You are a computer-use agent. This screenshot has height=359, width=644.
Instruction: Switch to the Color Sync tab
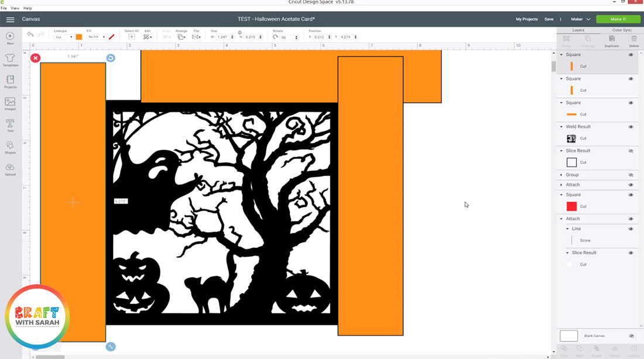(621, 30)
